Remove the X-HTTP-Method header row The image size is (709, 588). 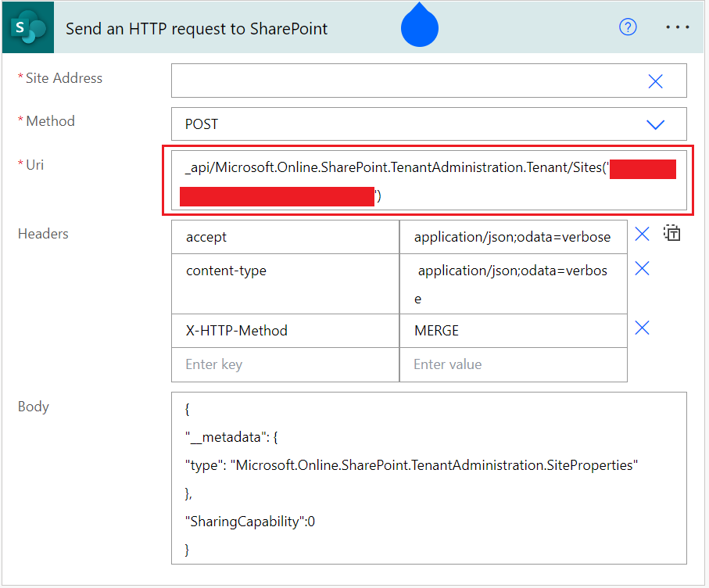coord(642,328)
